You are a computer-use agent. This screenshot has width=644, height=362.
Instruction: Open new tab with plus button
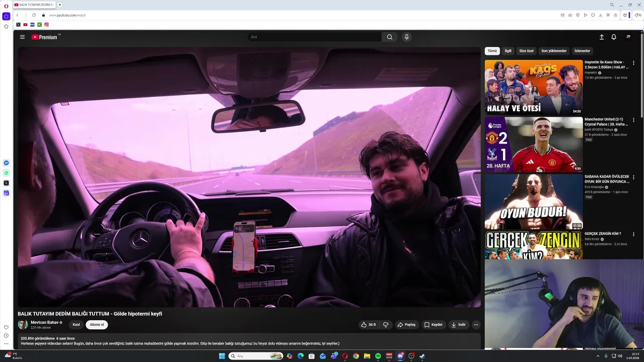click(60, 5)
